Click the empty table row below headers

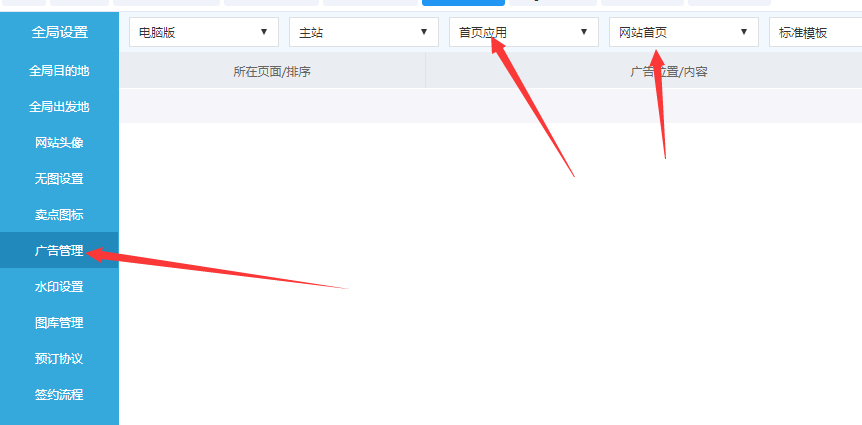(x=490, y=106)
